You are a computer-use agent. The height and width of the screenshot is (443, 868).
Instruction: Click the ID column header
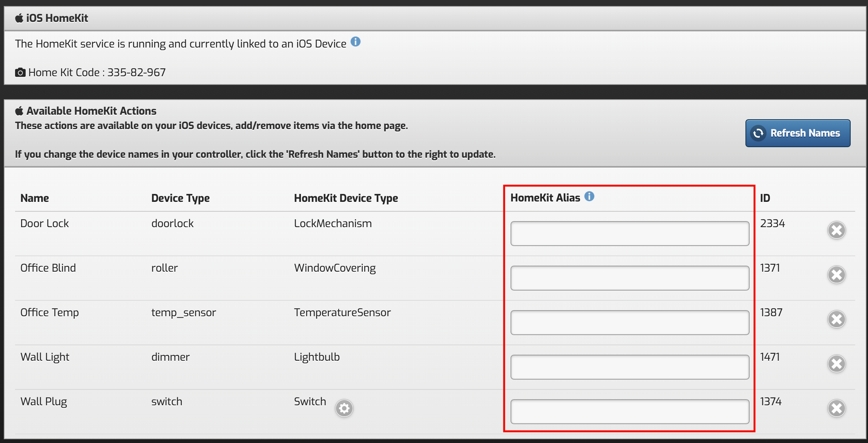[x=765, y=198]
